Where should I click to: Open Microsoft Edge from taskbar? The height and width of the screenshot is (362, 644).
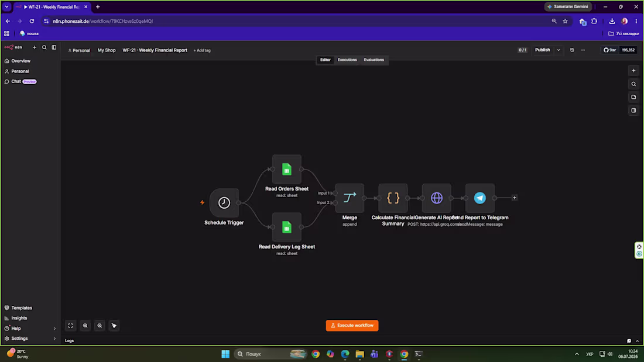coord(345,354)
